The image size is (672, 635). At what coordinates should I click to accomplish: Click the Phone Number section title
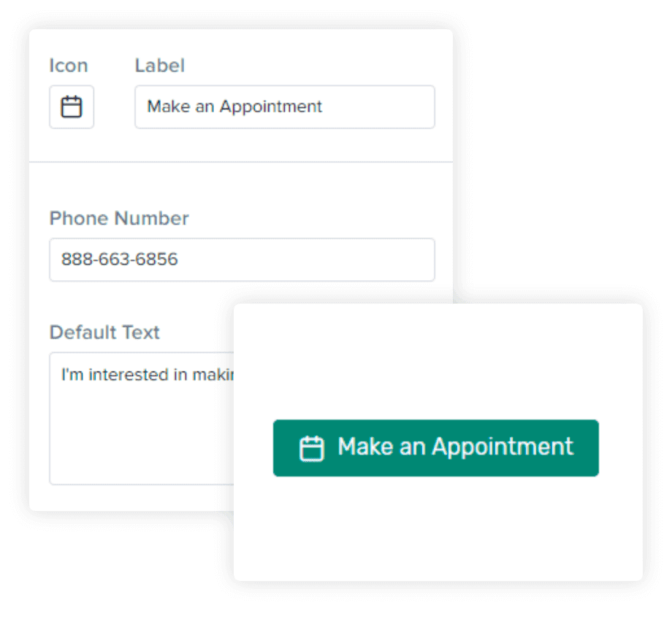[x=118, y=218]
